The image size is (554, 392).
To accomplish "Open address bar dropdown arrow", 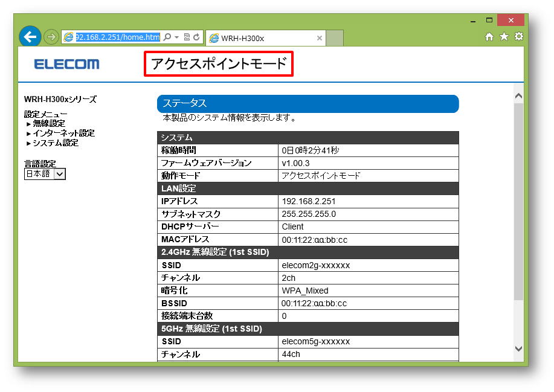I will click(176, 37).
